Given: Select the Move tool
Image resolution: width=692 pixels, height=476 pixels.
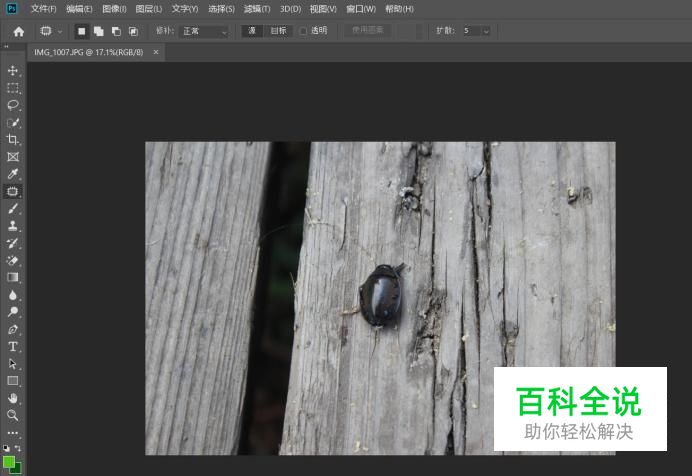Looking at the screenshot, I should tap(13, 71).
